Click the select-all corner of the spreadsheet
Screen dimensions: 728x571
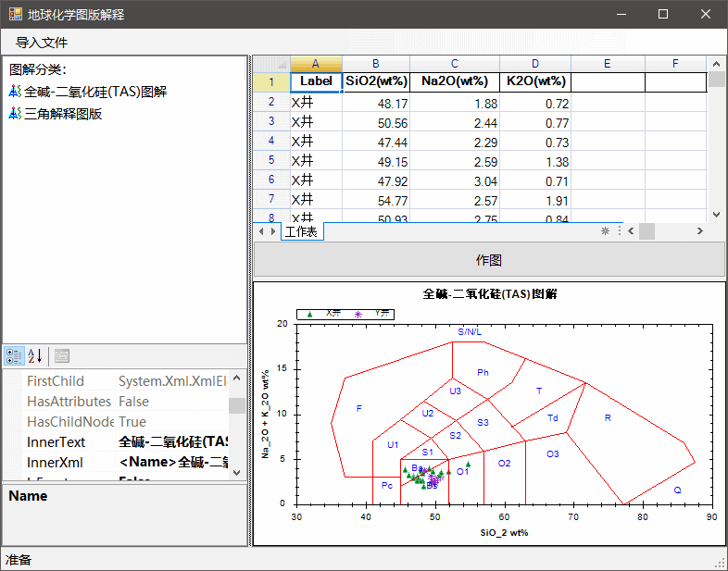[271, 64]
